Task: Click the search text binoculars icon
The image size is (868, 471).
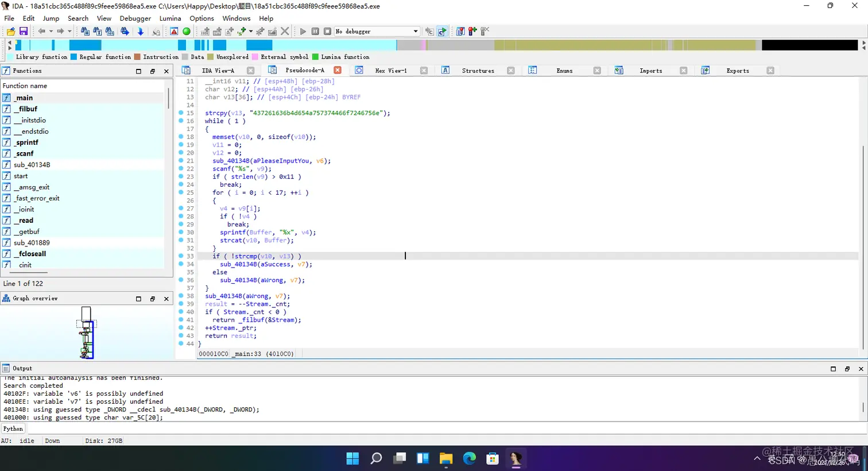Action: pyautogui.click(x=98, y=32)
